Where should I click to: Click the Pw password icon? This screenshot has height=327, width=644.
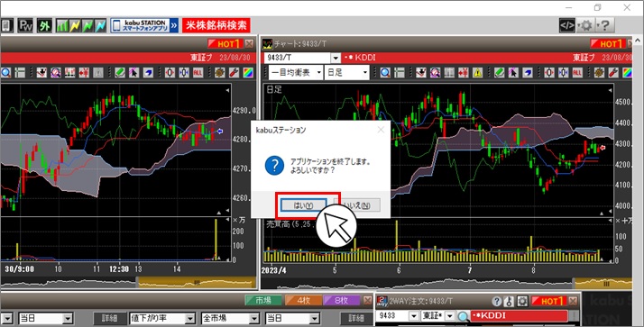coord(26,25)
